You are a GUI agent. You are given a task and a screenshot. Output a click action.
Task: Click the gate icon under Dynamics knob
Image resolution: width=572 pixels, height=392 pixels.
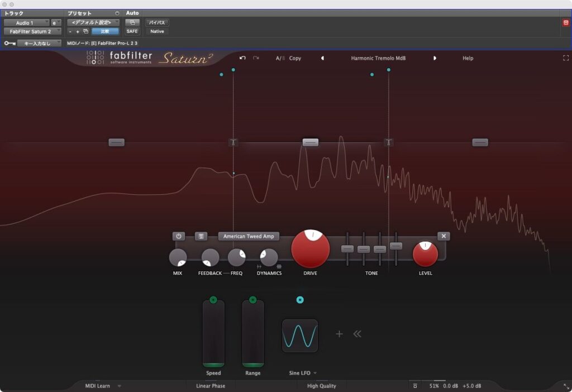pos(259,266)
